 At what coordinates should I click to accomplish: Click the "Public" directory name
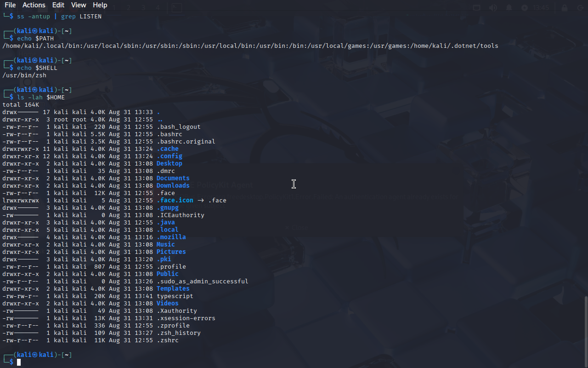click(x=168, y=274)
